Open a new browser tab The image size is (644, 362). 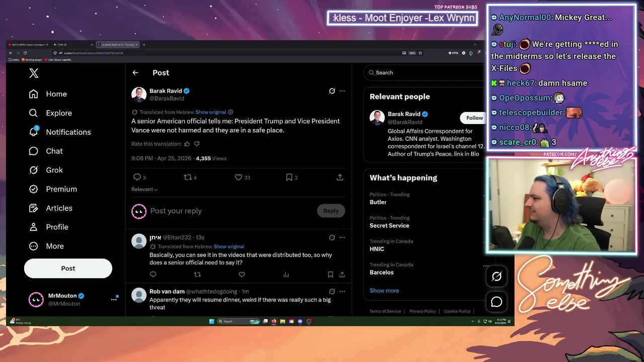coord(144,45)
